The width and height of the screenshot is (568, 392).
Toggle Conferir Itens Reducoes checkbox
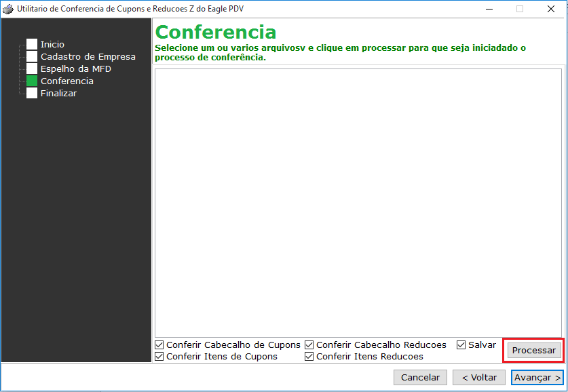(309, 356)
